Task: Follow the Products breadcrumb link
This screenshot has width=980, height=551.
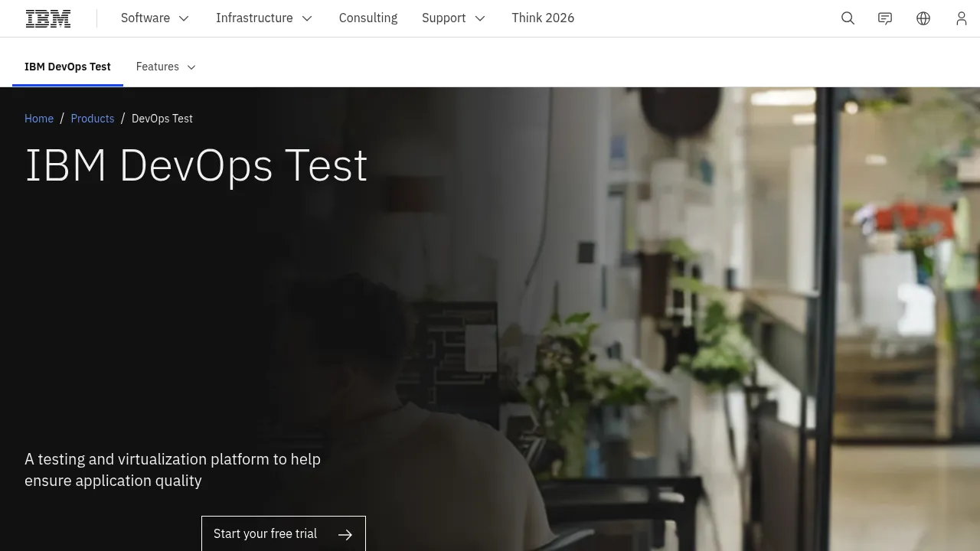Action: [x=93, y=119]
